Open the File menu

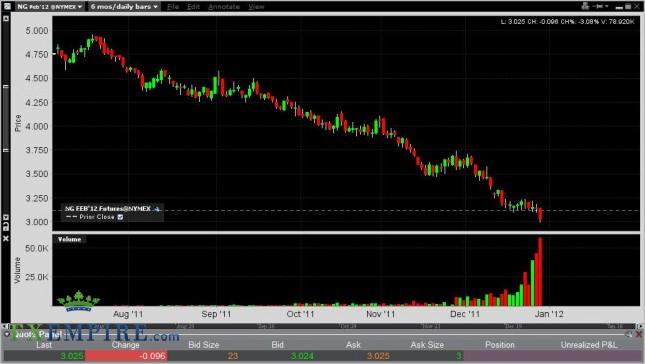pos(173,7)
